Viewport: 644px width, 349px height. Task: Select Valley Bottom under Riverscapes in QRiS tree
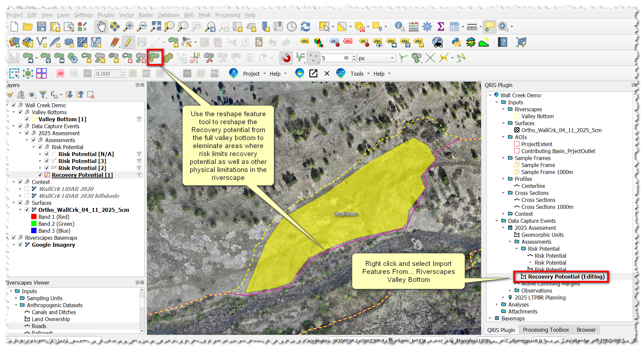pos(537,116)
